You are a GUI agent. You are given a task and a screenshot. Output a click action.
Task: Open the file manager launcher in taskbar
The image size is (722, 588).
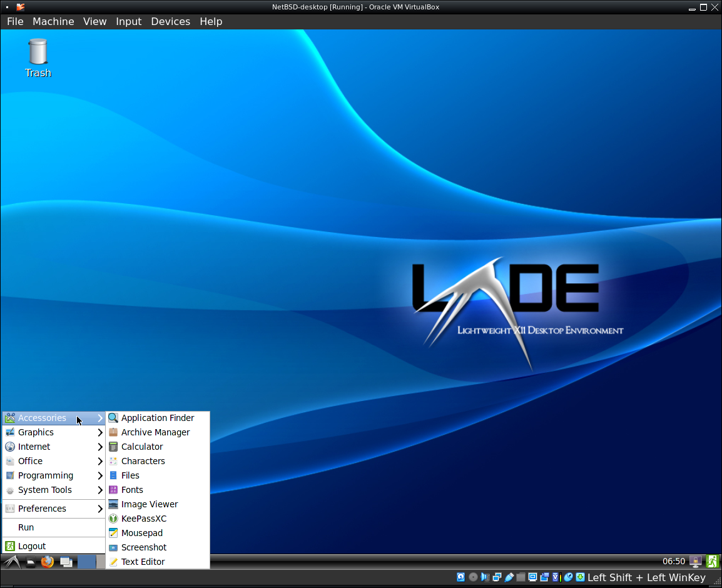tap(30, 562)
